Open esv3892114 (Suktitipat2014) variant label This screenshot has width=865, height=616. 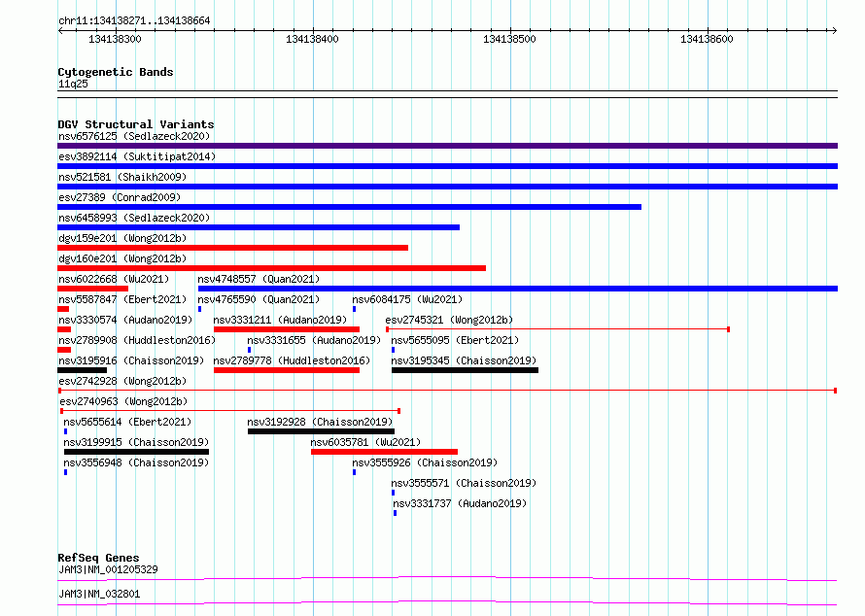pos(137,156)
